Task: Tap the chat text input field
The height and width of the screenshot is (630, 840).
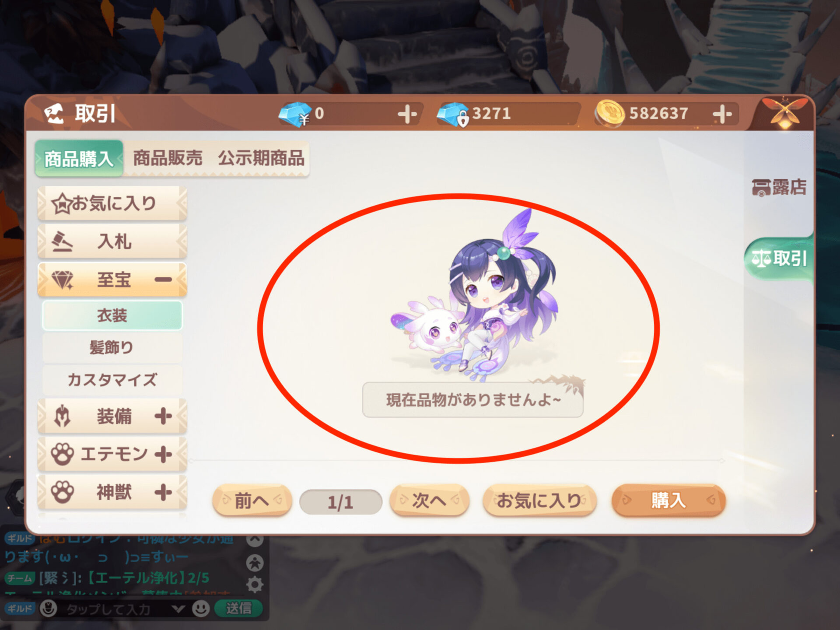Action: click(109, 609)
